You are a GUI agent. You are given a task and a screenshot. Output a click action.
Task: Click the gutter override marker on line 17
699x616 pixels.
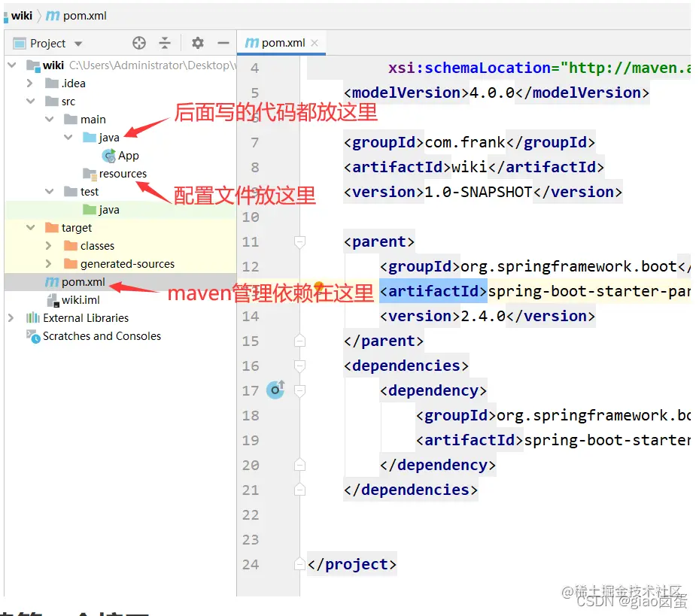[x=275, y=390]
